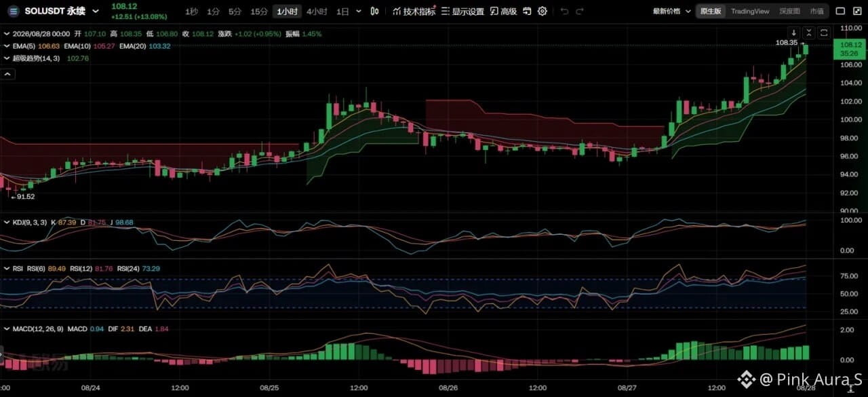Click the KDJ J value 98.68

tap(125, 223)
